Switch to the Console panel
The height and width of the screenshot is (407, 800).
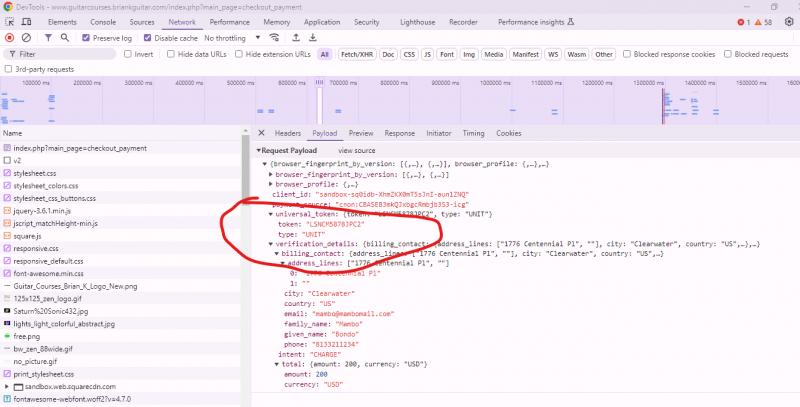pos(103,22)
